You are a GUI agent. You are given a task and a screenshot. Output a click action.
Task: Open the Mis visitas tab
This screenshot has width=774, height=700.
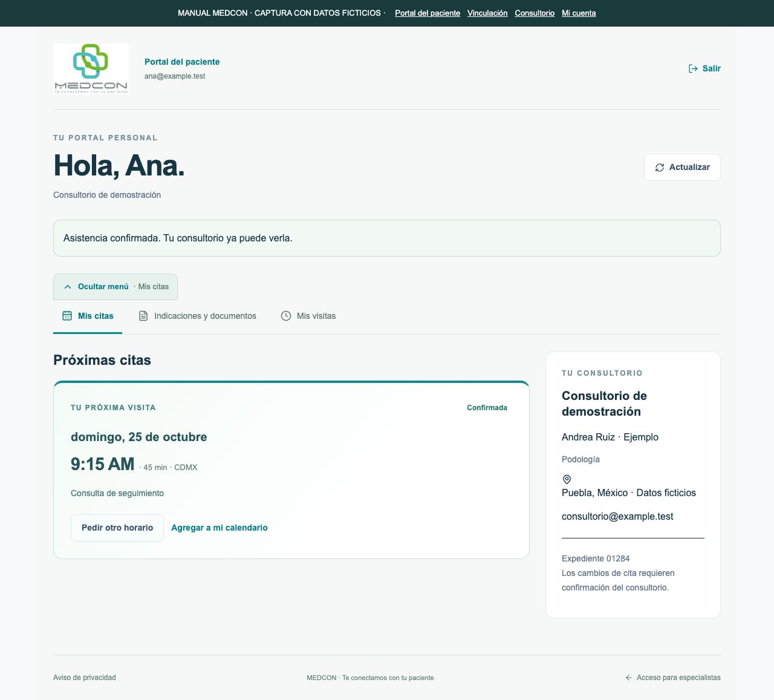tap(308, 316)
